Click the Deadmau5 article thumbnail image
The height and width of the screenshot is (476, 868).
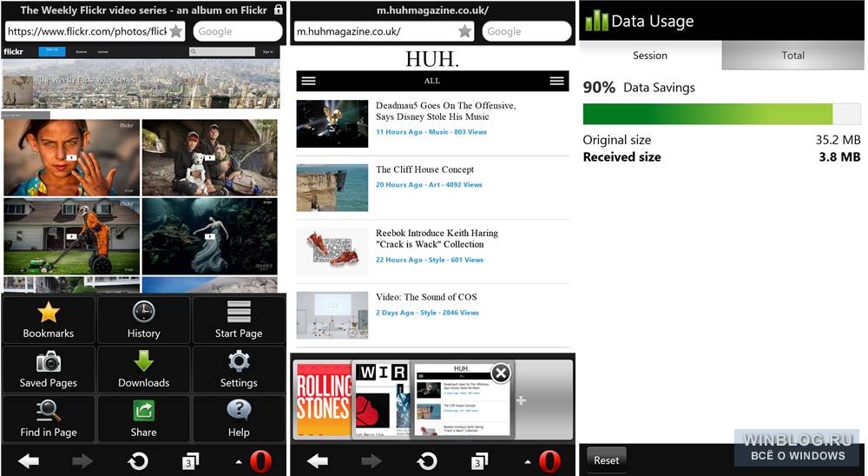coord(332,123)
